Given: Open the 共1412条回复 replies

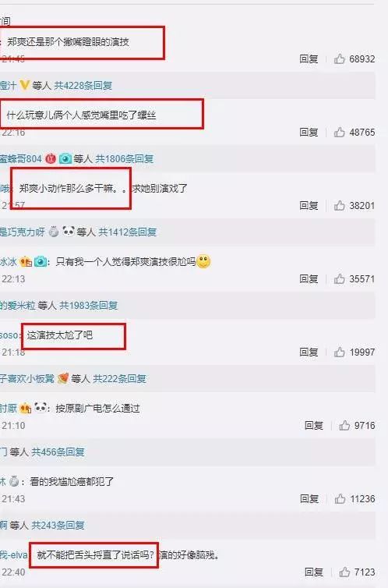Looking at the screenshot, I should tap(127, 232).
